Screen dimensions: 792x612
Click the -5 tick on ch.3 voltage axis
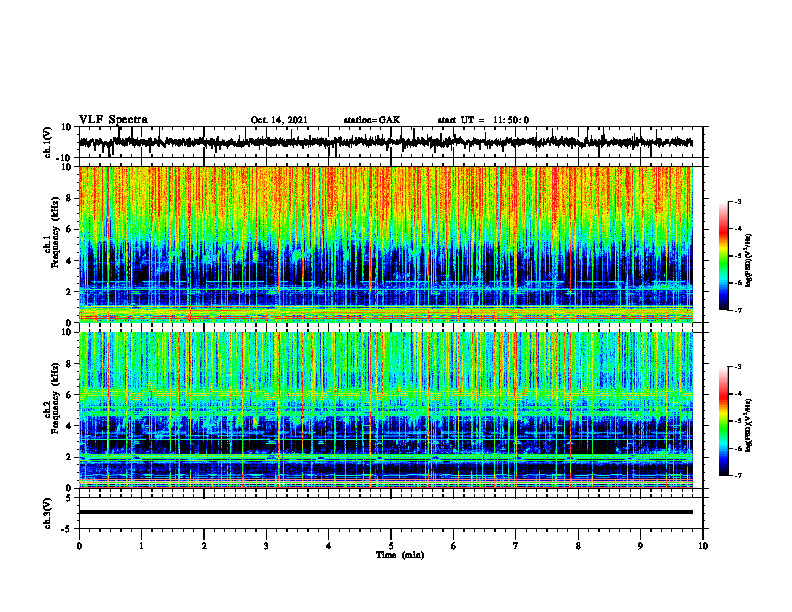point(66,529)
